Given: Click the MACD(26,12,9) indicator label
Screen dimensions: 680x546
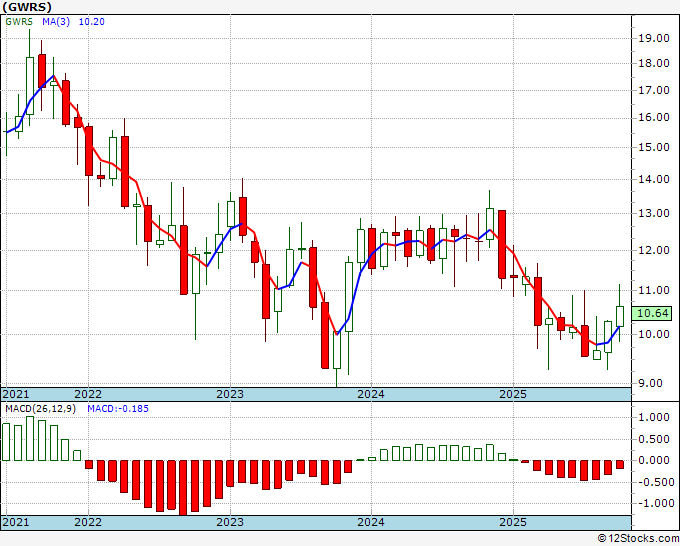Looking at the screenshot, I should 40,409.
